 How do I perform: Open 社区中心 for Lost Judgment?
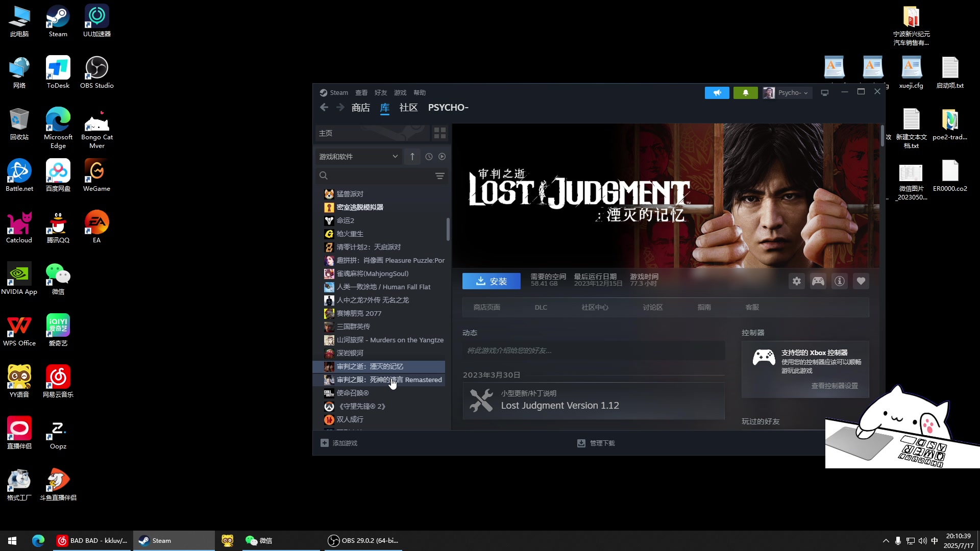point(595,307)
